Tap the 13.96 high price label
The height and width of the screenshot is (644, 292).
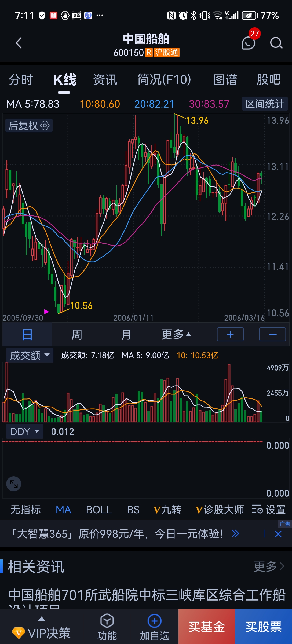coord(197,120)
